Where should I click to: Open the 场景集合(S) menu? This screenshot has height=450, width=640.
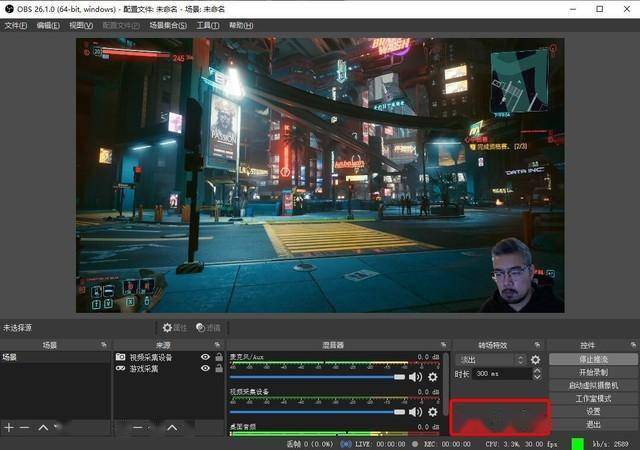click(x=168, y=26)
